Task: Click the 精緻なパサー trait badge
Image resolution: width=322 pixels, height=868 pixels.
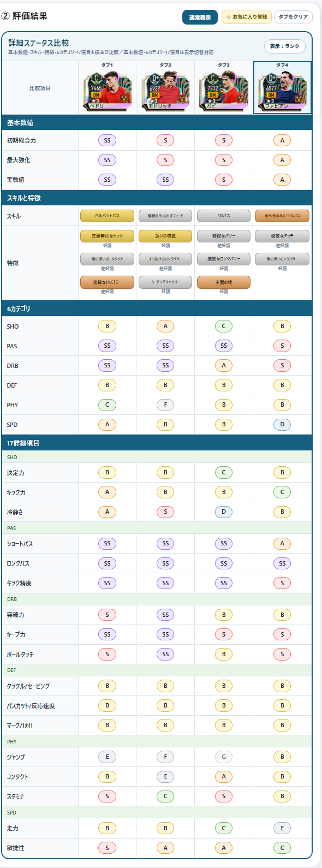Action: click(224, 236)
